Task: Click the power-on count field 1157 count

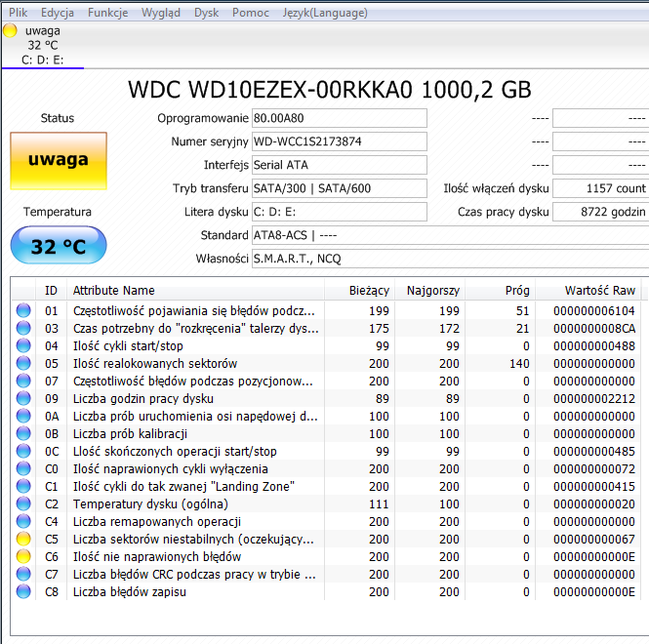Action: pos(600,188)
